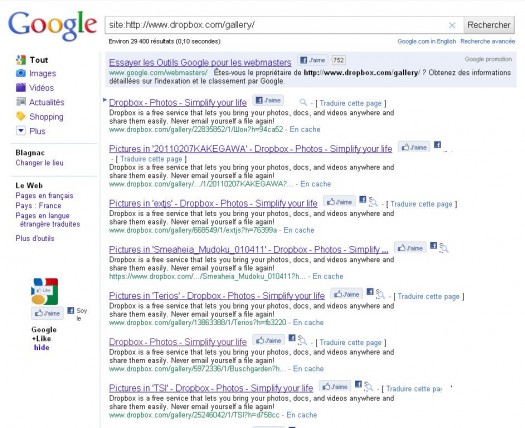525x428 pixels.
Task: Open the Vidéos film icon
Action: [21, 88]
